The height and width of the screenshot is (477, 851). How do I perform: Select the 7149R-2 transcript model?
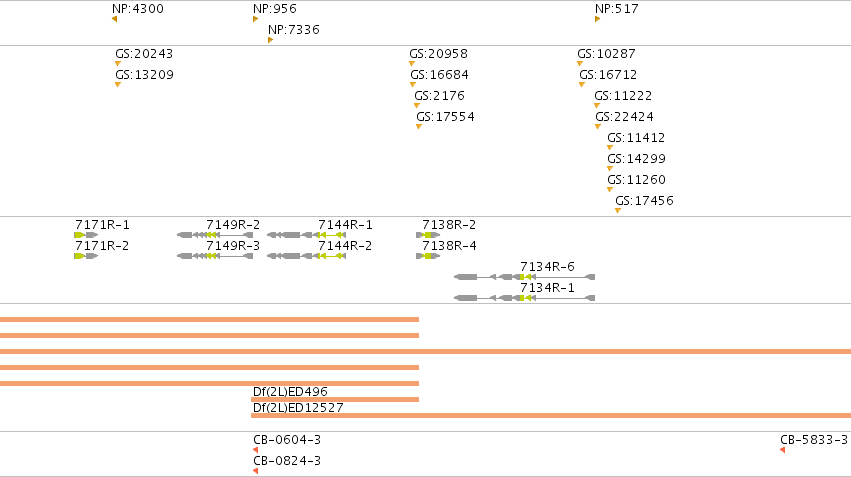[x=215, y=235]
